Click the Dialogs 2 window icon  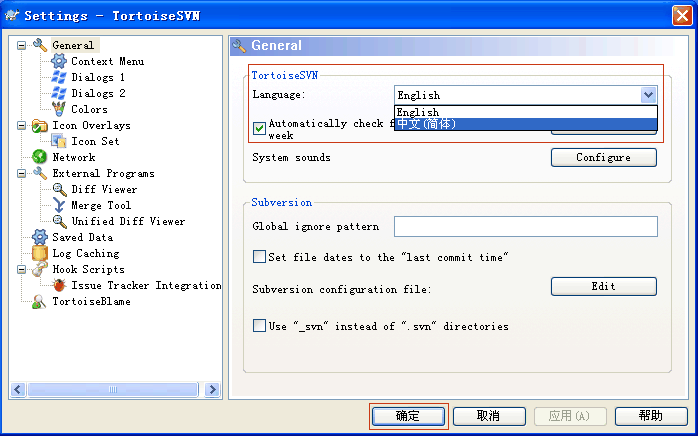click(x=59, y=93)
